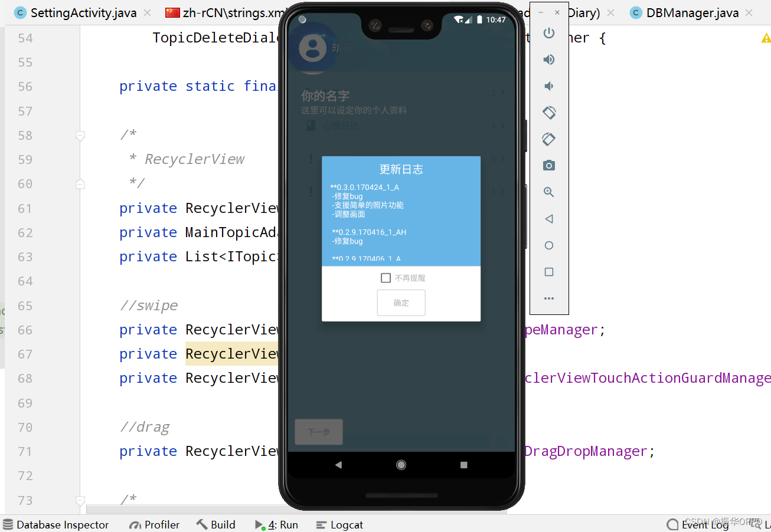This screenshot has height=532, width=771.
Task: Click the emulator power button
Action: point(549,33)
